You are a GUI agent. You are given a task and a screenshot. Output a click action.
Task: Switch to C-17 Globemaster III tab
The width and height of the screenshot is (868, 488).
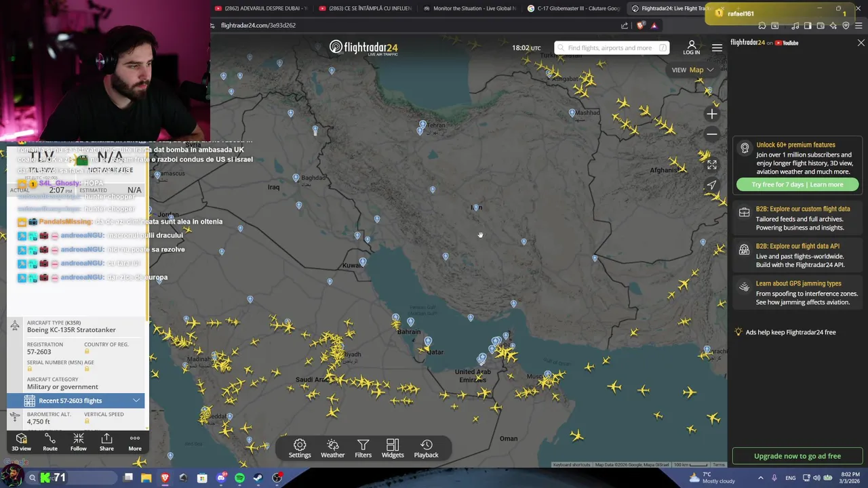(574, 8)
